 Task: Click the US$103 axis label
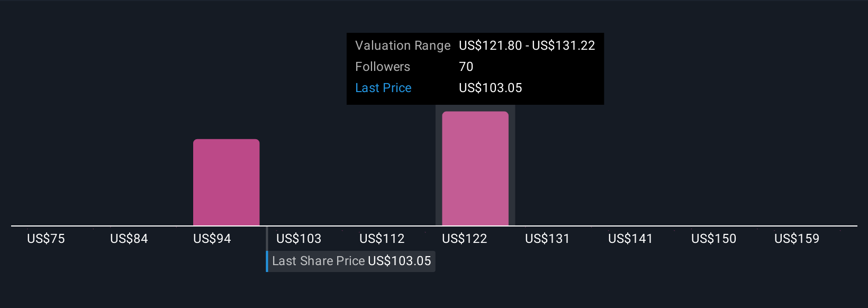click(299, 239)
